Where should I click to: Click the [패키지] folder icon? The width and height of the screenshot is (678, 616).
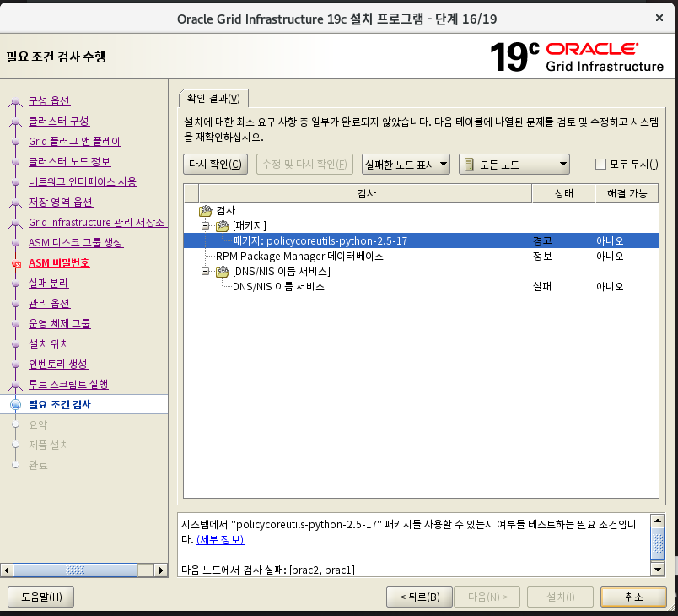[223, 226]
